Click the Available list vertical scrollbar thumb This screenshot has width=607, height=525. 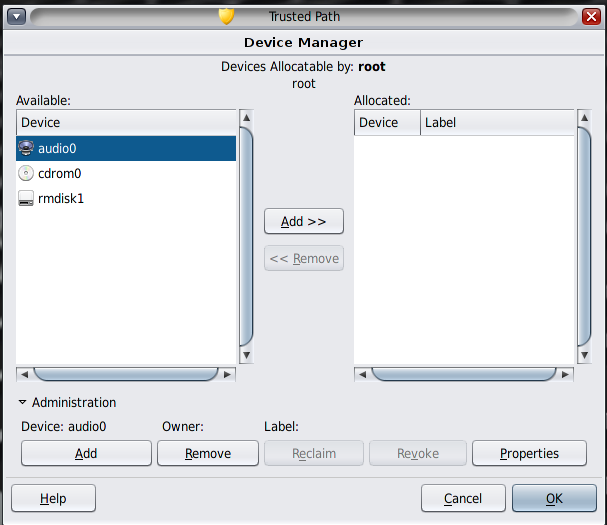coord(246,236)
